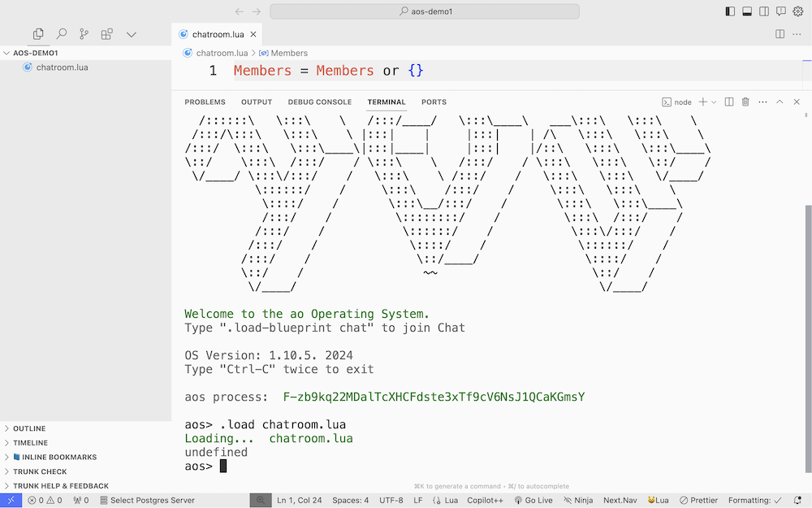Switch to the PROBLEMS tab
This screenshot has width=812, height=508.
(205, 102)
